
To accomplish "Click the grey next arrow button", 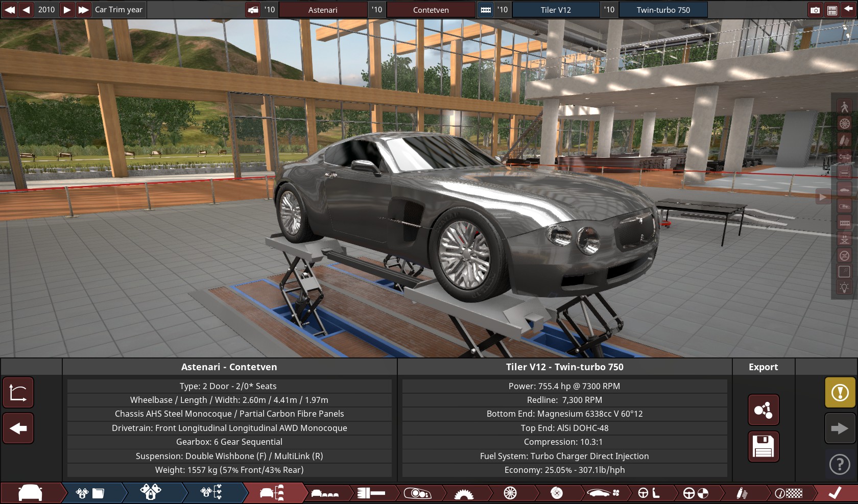I will click(840, 428).
